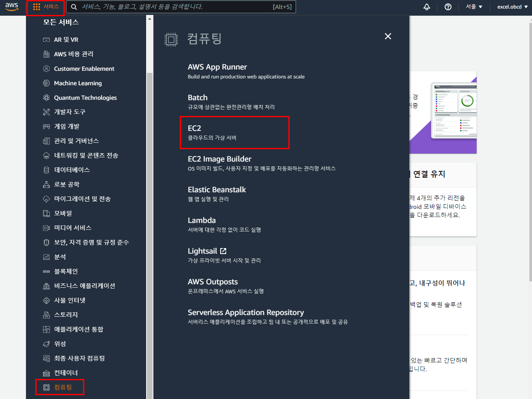The image size is (532, 399).
Task: Click the Customer Enablement category icon
Action: [46, 69]
